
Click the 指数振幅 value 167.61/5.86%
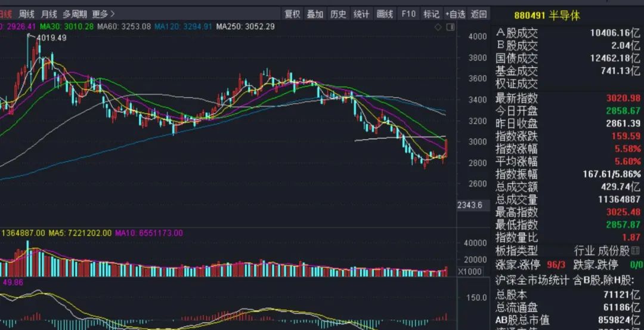coord(612,174)
